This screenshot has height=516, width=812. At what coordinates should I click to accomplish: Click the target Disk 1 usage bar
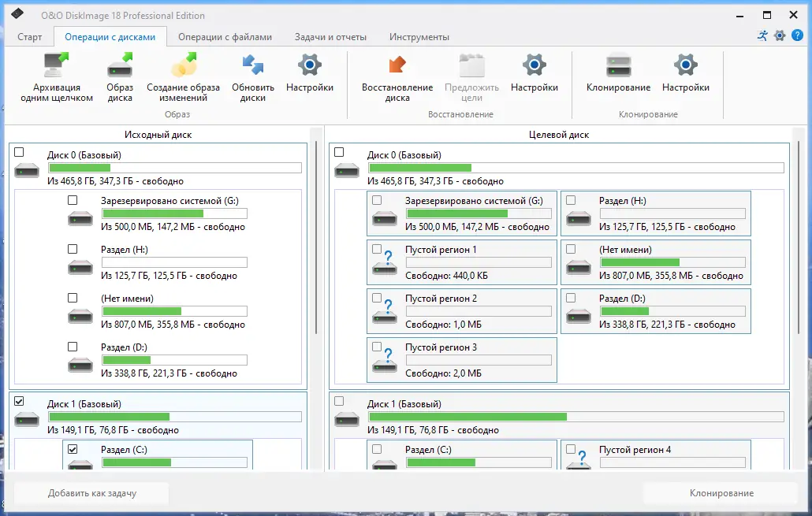pos(575,417)
